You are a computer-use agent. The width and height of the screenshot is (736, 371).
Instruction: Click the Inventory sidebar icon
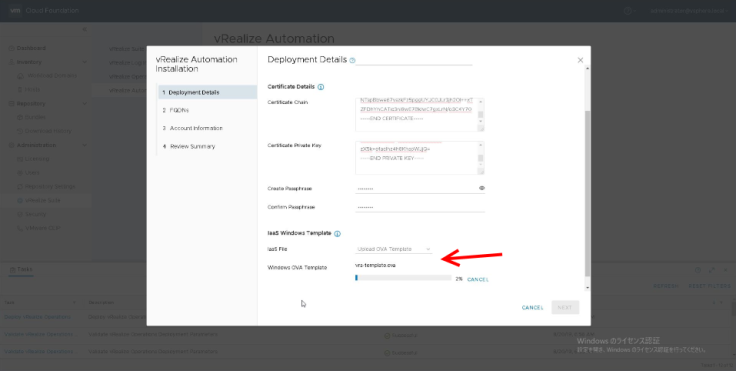click(x=11, y=62)
